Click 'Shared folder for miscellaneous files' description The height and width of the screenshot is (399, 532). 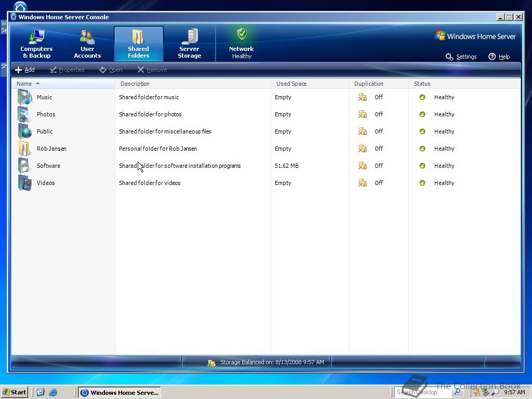pos(165,131)
